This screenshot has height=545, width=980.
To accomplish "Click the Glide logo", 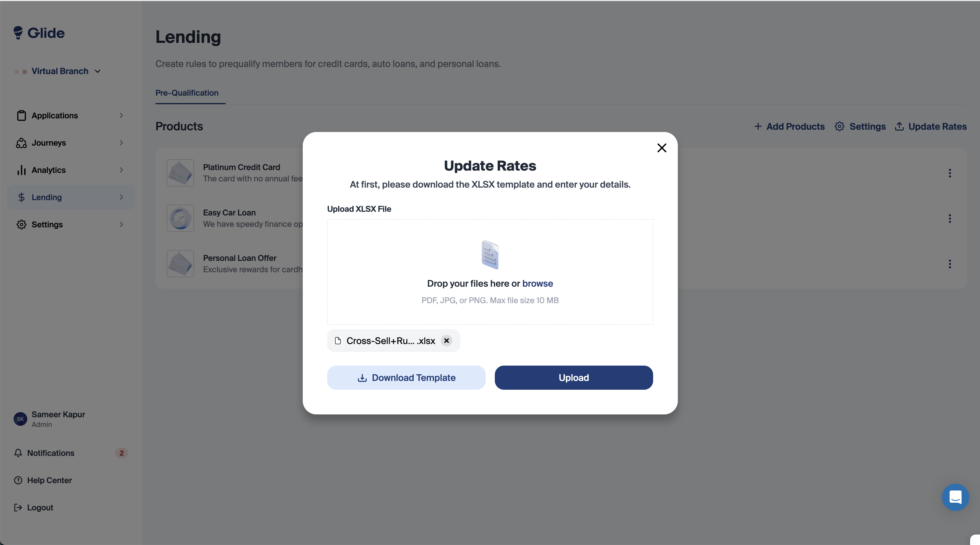I will 39,33.
